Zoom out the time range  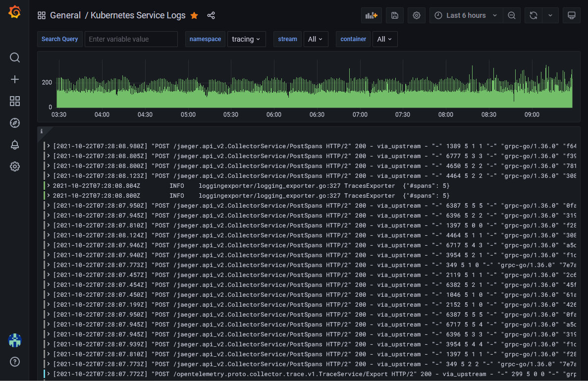pos(512,15)
